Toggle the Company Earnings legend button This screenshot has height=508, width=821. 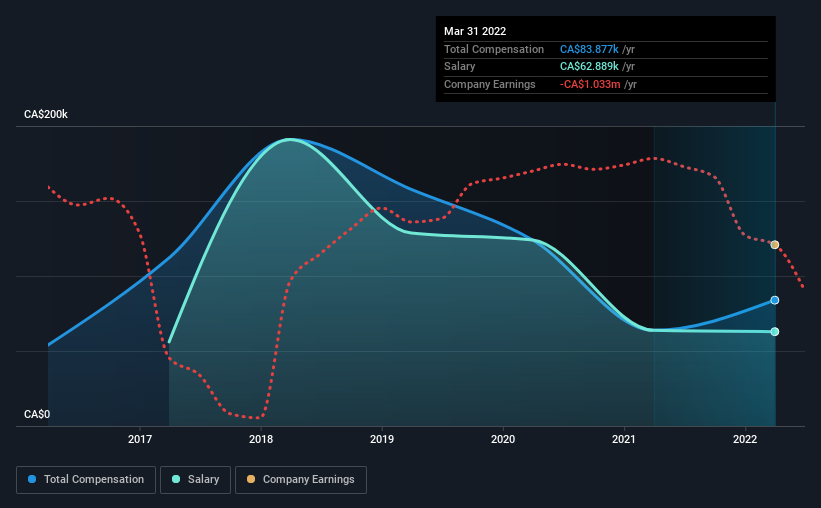301,480
